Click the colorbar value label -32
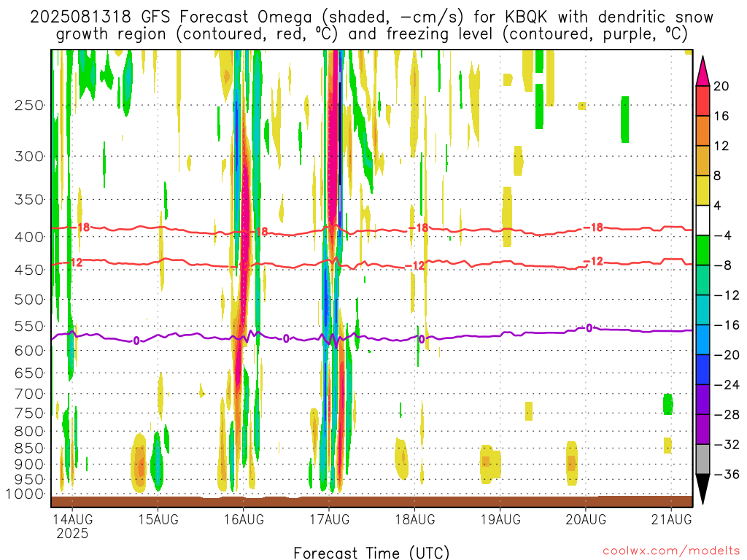747x560 pixels. [727, 444]
